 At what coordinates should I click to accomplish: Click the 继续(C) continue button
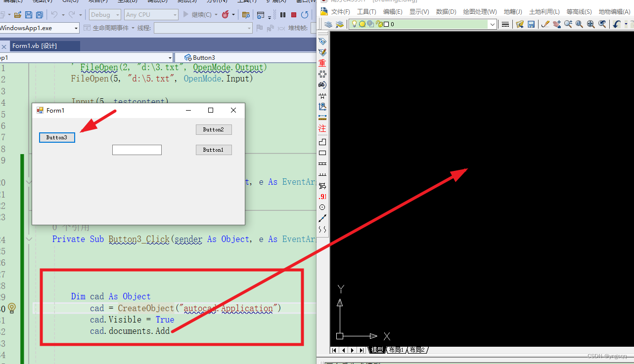click(198, 15)
